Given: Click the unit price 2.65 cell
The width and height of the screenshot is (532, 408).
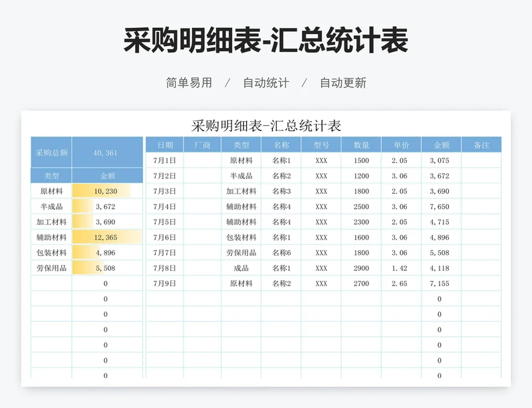Looking at the screenshot, I should tap(402, 283).
